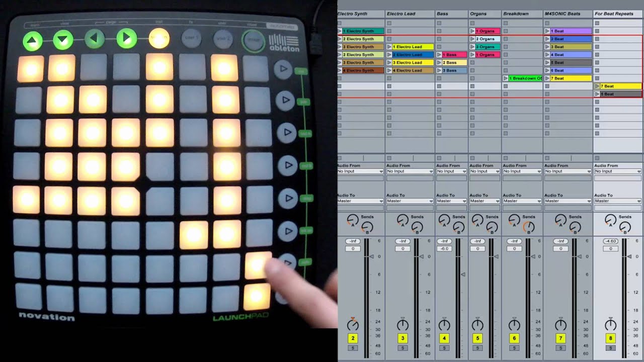644x362 pixels.
Task: Click pan knob on Electro Synth track
Action: [x=353, y=324]
